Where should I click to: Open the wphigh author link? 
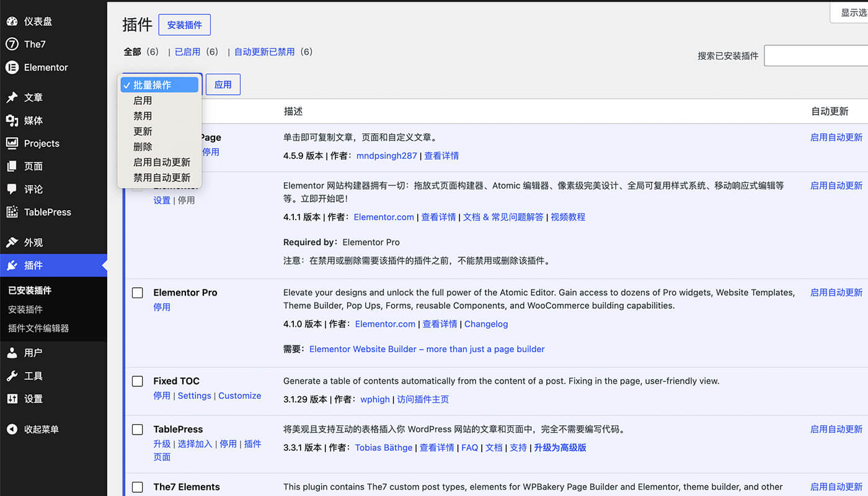click(376, 400)
